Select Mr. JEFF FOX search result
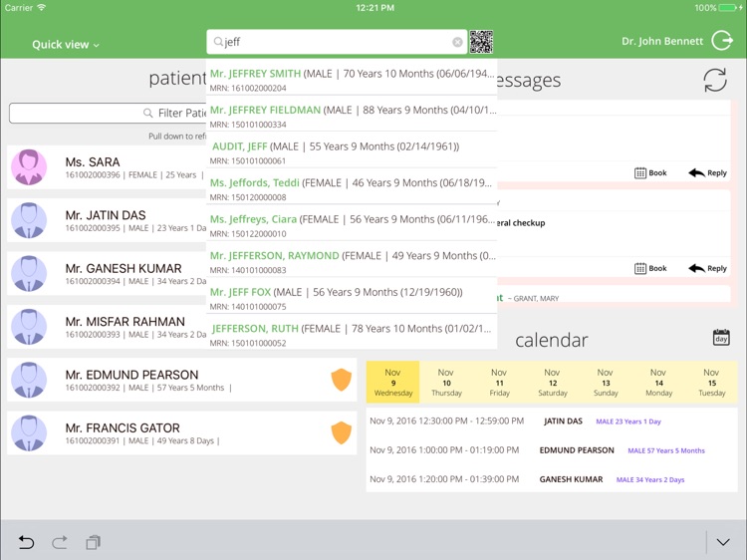The height and width of the screenshot is (560, 747). [352, 296]
